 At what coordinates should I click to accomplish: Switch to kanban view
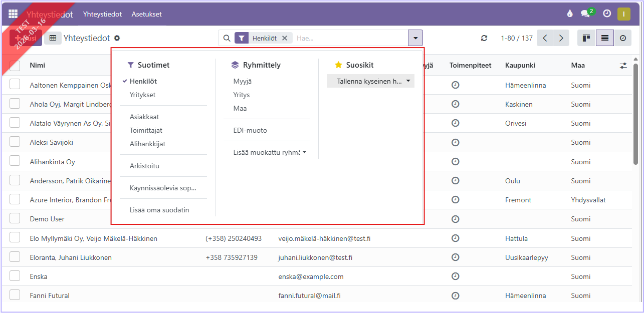coord(586,38)
